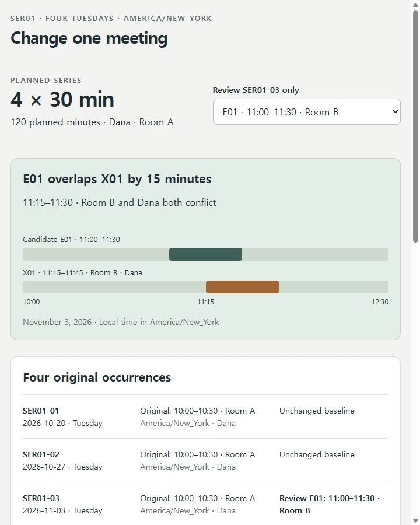420x525 pixels.
Task: Click the SER01-01 row title
Action: pos(41,411)
